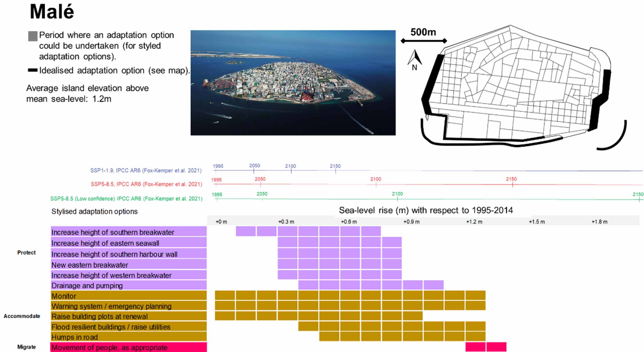Viewport: 644px width, 352px height.
Task: Click the 'Accommodate' category label
Action: tap(22, 316)
